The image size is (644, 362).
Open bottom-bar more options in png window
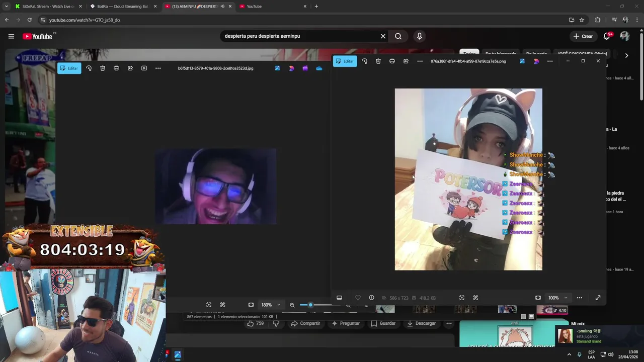coord(579,298)
